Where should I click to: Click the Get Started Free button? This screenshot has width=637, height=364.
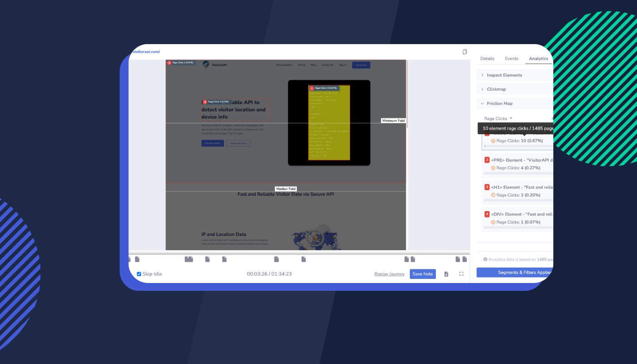(x=212, y=143)
